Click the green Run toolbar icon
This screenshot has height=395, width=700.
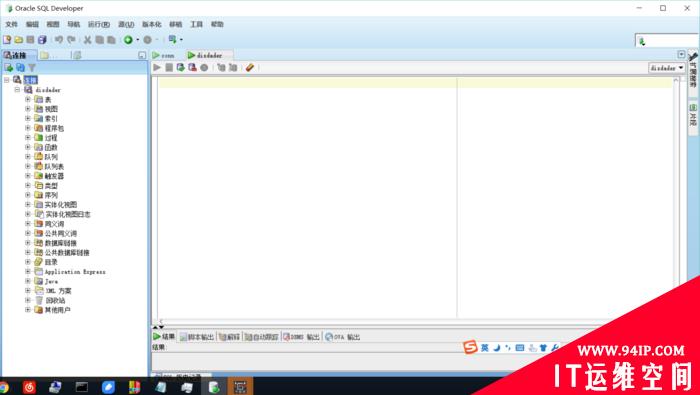[128, 40]
